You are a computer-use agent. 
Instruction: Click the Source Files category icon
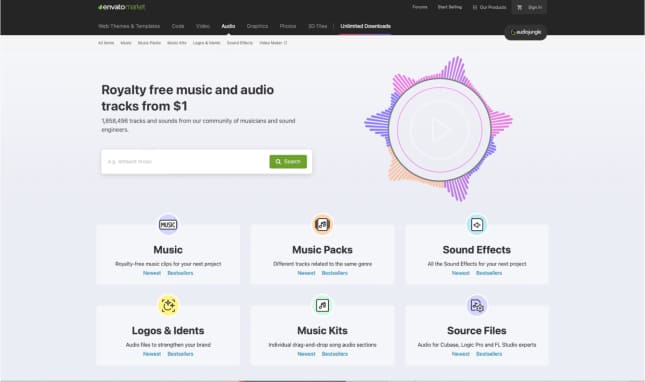[477, 306]
